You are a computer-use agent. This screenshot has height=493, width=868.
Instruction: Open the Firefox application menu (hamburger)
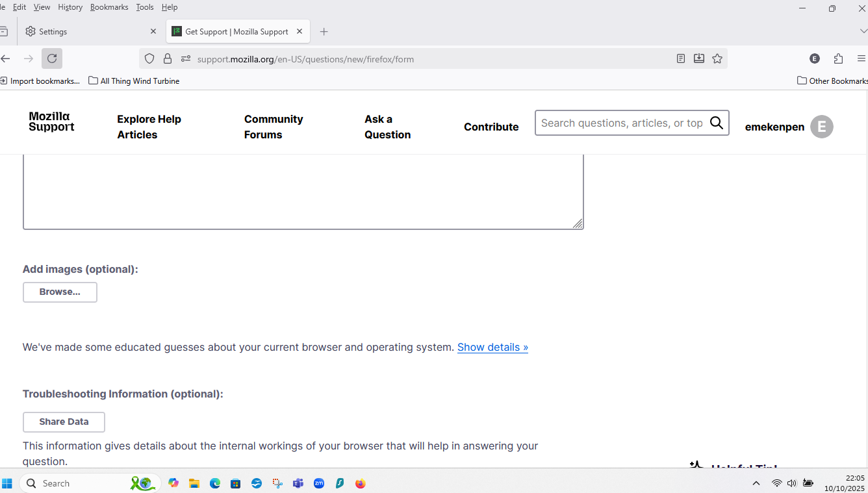[862, 58]
